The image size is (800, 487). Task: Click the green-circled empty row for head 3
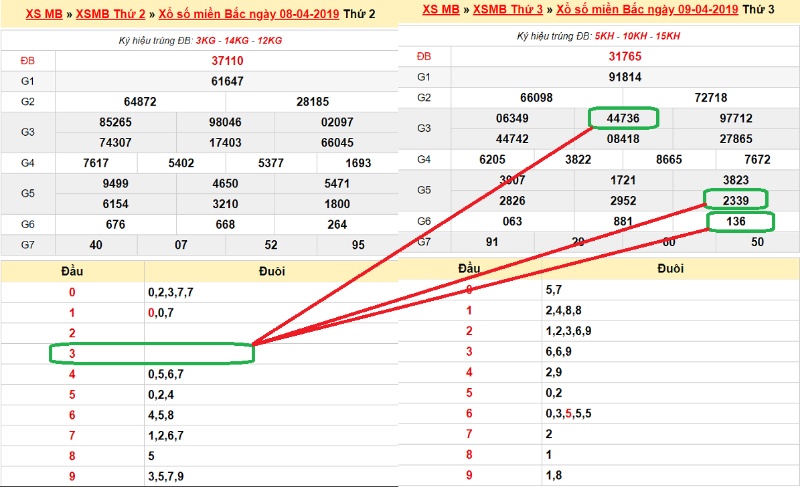tap(152, 353)
